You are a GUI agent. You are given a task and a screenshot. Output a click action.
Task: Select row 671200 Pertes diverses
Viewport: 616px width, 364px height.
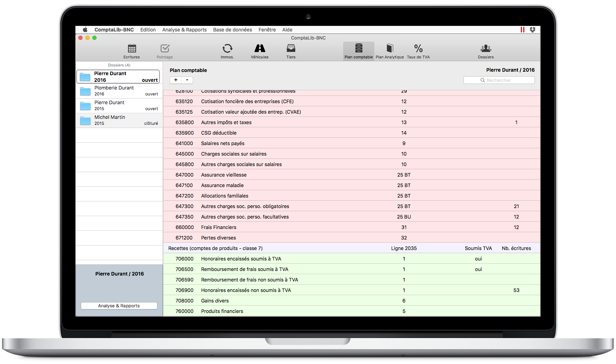(x=352, y=238)
